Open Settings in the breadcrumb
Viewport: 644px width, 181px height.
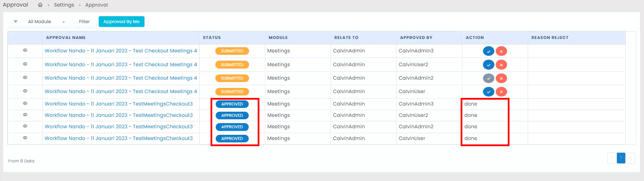coord(64,5)
